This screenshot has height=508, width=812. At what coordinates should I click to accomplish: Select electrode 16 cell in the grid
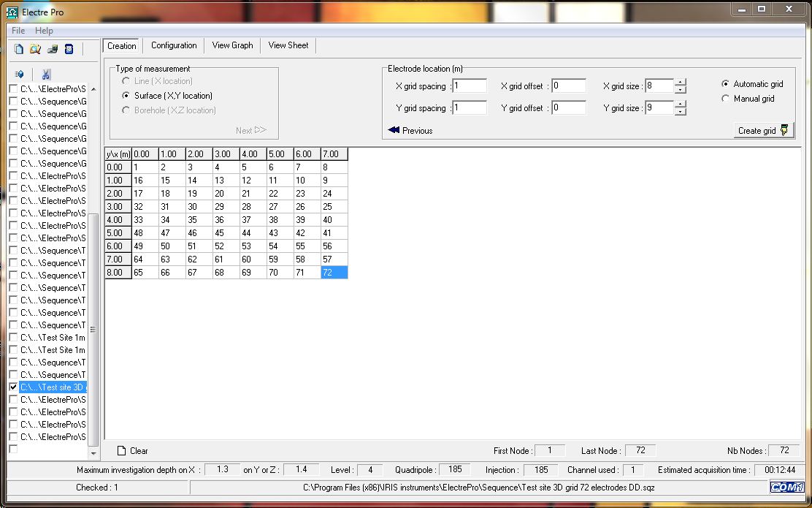(145, 181)
